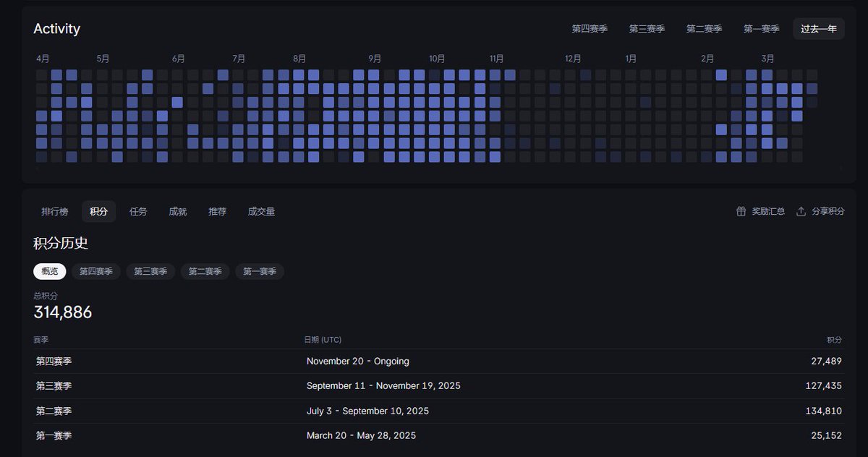This screenshot has height=457, width=868.
Task: Select the 过去一年 activity range
Action: (819, 29)
